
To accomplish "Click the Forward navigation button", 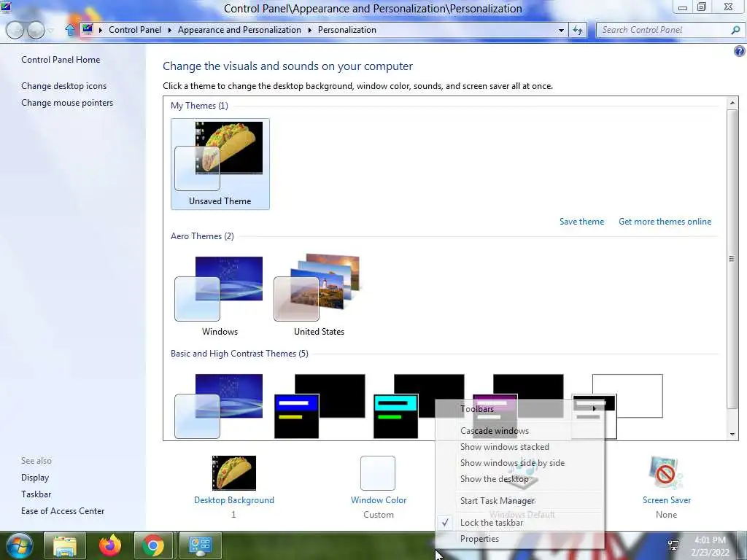I will pyautogui.click(x=36, y=30).
